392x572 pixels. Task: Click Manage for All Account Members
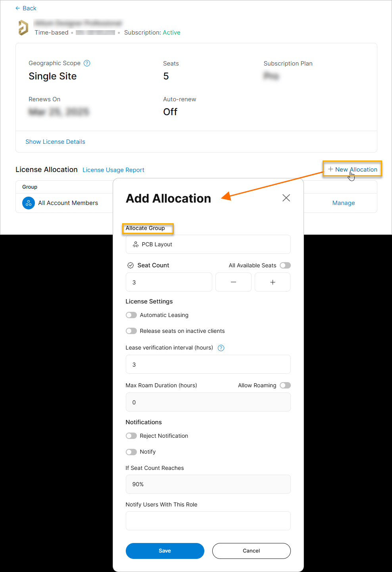point(344,203)
